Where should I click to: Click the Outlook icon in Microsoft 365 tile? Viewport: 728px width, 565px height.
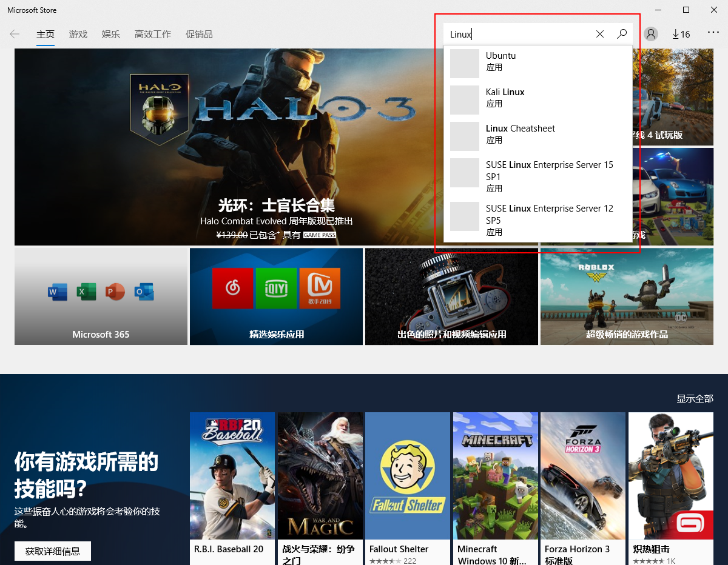pyautogui.click(x=144, y=292)
